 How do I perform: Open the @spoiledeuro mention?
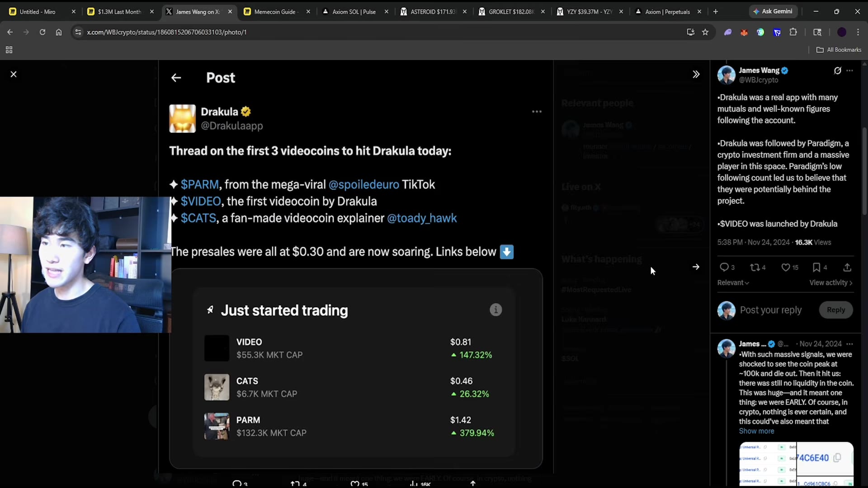coord(364,184)
